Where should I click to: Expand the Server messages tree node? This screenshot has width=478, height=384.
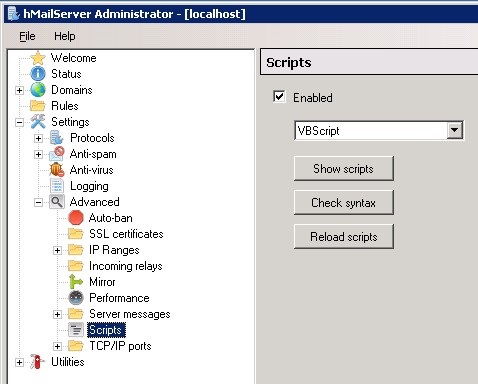[57, 314]
